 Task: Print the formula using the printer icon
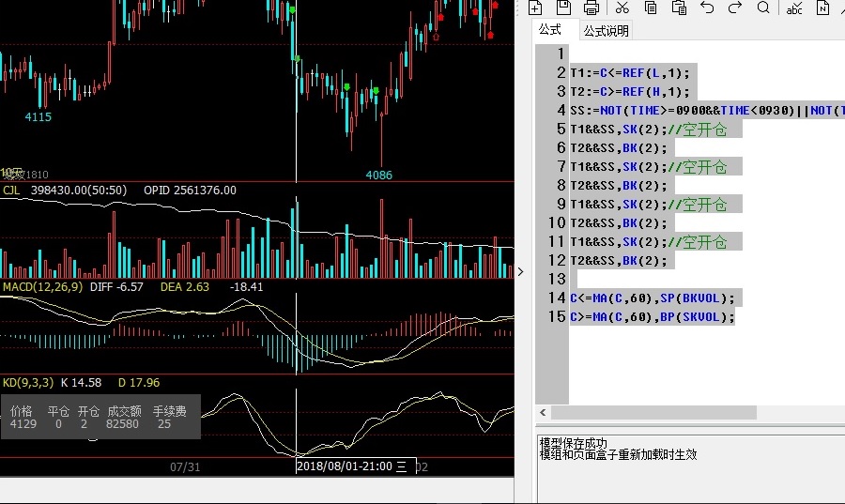tap(591, 8)
